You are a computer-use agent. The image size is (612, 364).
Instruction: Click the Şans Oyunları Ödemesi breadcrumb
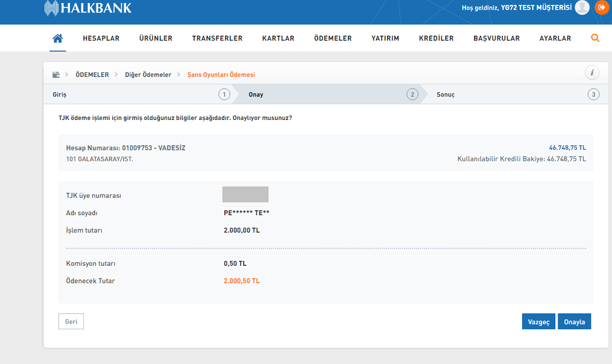click(221, 75)
